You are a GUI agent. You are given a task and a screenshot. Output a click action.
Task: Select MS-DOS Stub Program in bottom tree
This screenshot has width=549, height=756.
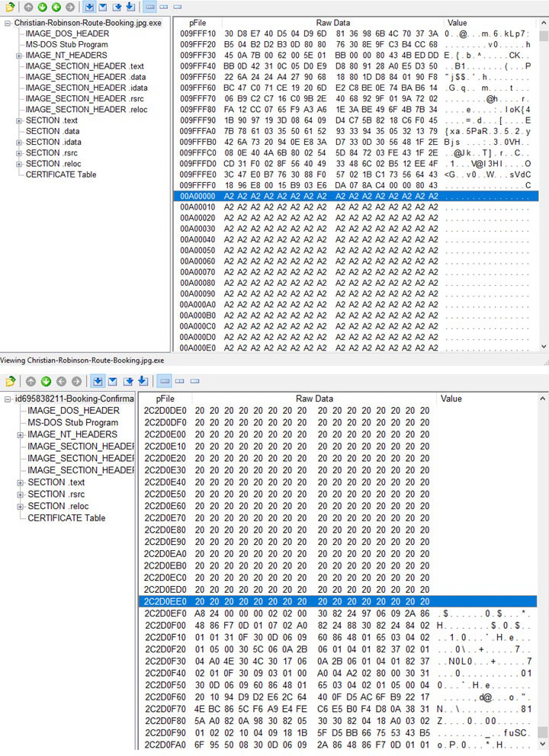pyautogui.click(x=73, y=422)
